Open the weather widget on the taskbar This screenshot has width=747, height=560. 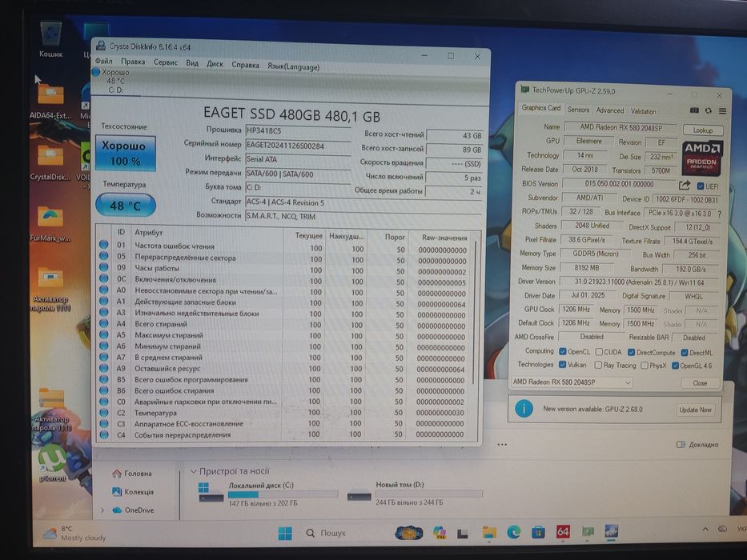pos(74,534)
